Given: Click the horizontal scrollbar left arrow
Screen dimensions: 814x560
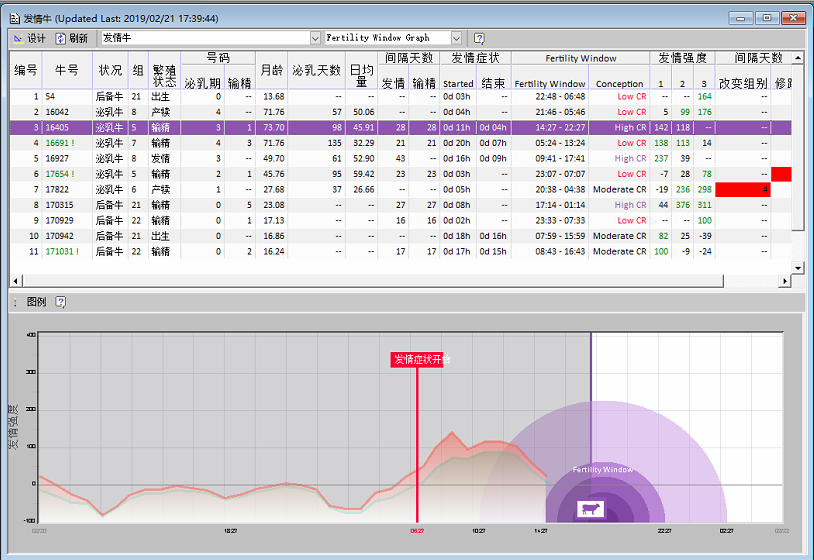Looking at the screenshot, I should (16, 281).
